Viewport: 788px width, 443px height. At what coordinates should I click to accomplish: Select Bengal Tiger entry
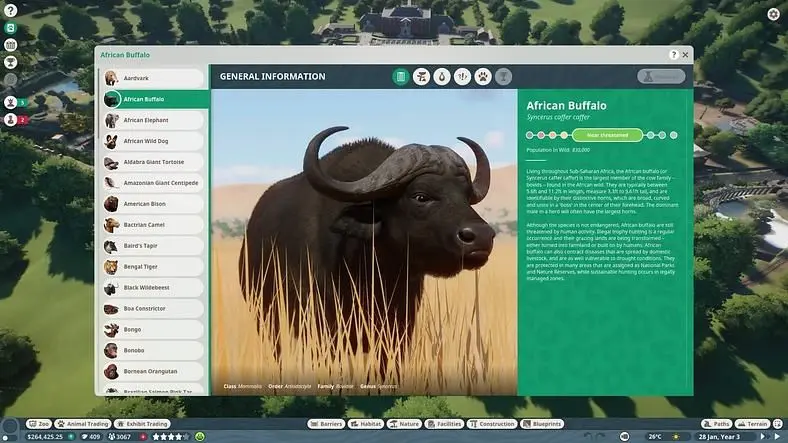pos(153,267)
